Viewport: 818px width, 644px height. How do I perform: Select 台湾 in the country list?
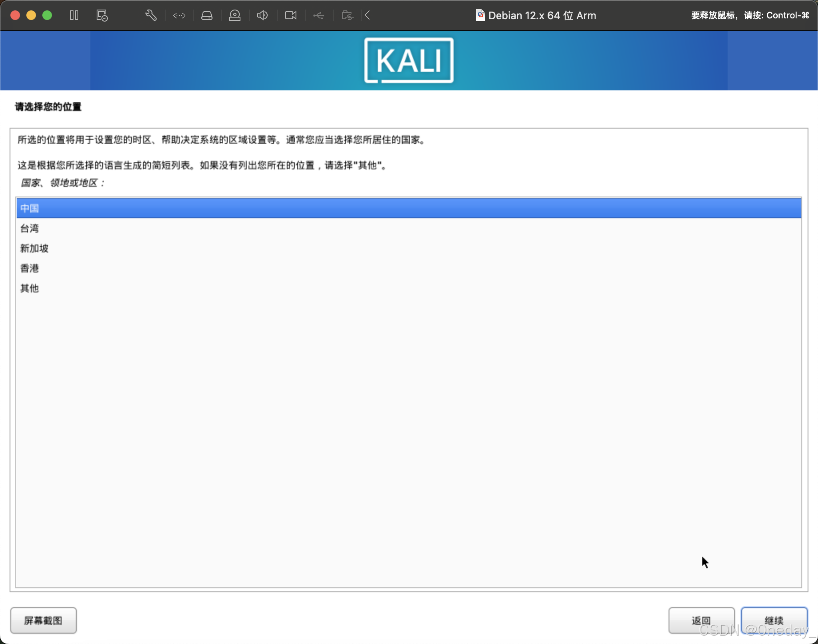tap(409, 228)
